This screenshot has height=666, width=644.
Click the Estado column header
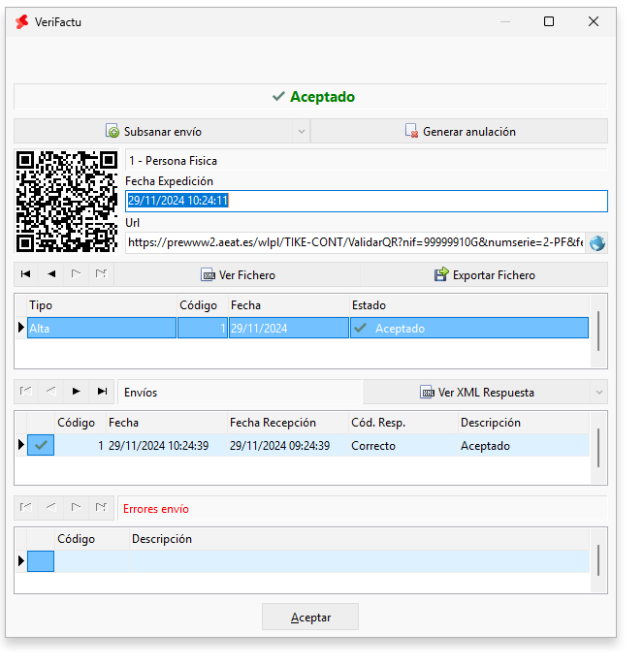(x=369, y=305)
